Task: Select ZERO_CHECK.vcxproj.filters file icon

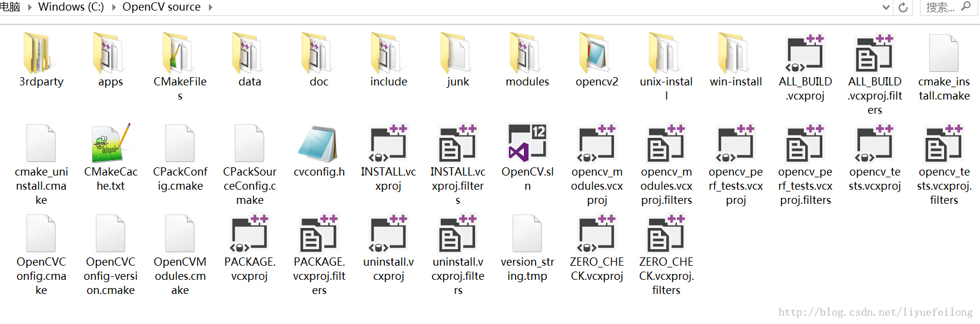Action: (666, 233)
